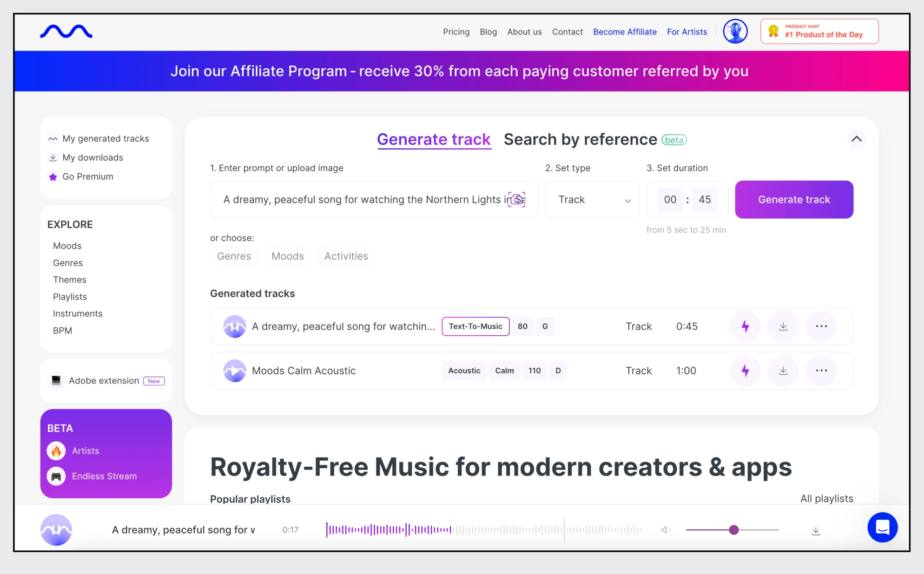The image size is (924, 574).
Task: Click the image upload camera icon
Action: pos(516,200)
